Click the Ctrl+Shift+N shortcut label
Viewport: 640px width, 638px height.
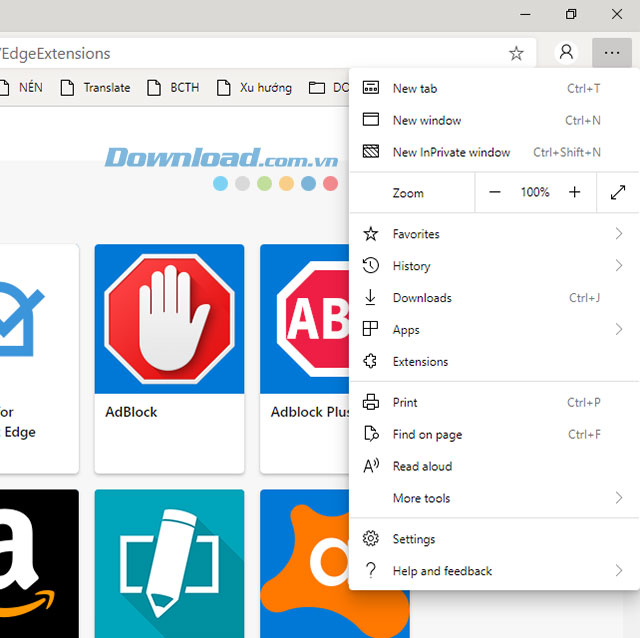[567, 152]
